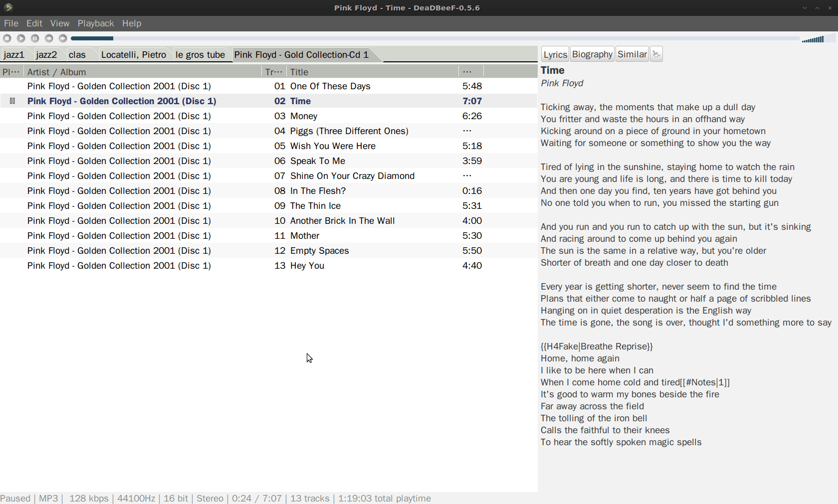Click the pause indicator beside the Time row
The height and width of the screenshot is (504, 838).
point(12,101)
